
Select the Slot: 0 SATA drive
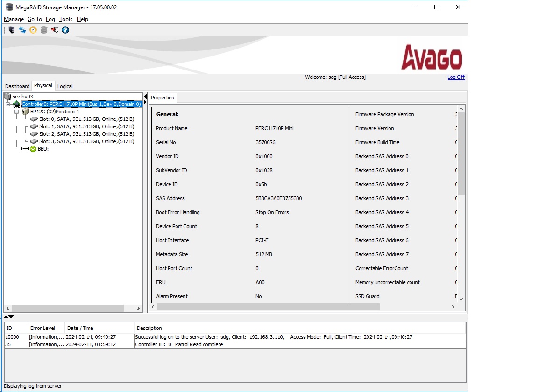[x=86, y=119]
